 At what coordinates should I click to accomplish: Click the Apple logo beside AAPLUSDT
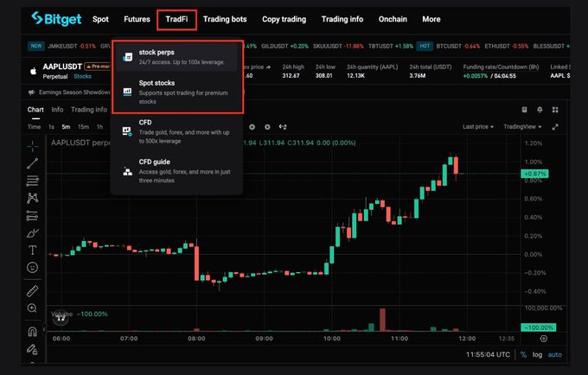point(34,71)
